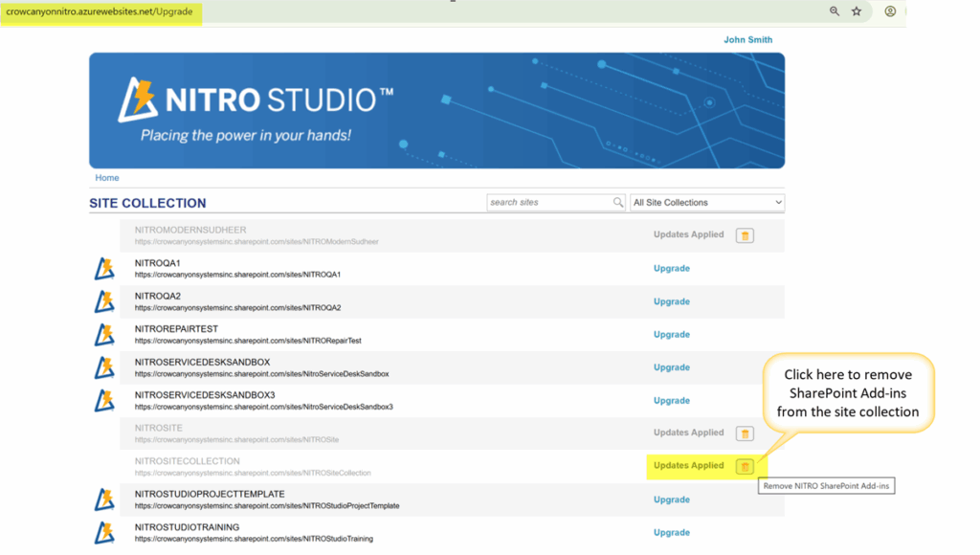Bookmark this page with the star icon

click(x=857, y=11)
